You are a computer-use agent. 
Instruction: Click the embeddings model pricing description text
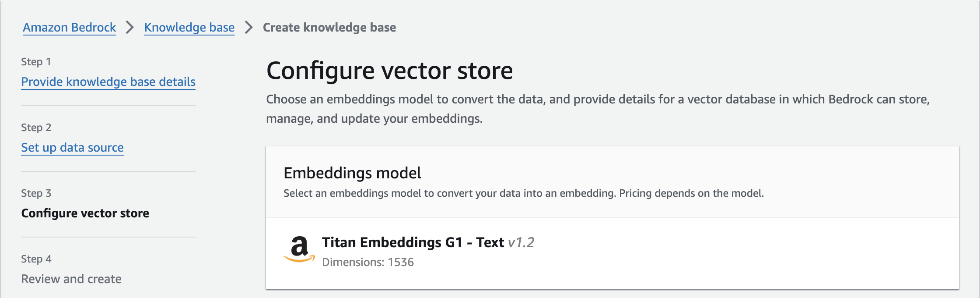click(523, 193)
